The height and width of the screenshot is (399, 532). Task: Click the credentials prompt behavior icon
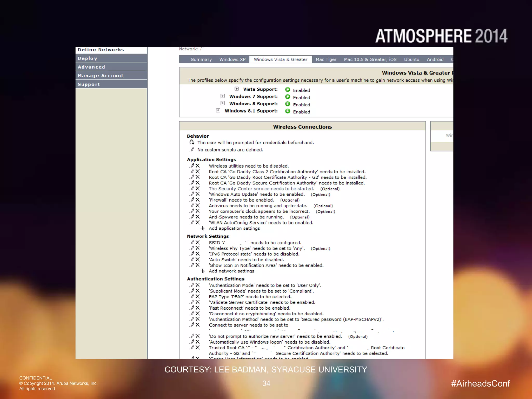point(192,142)
